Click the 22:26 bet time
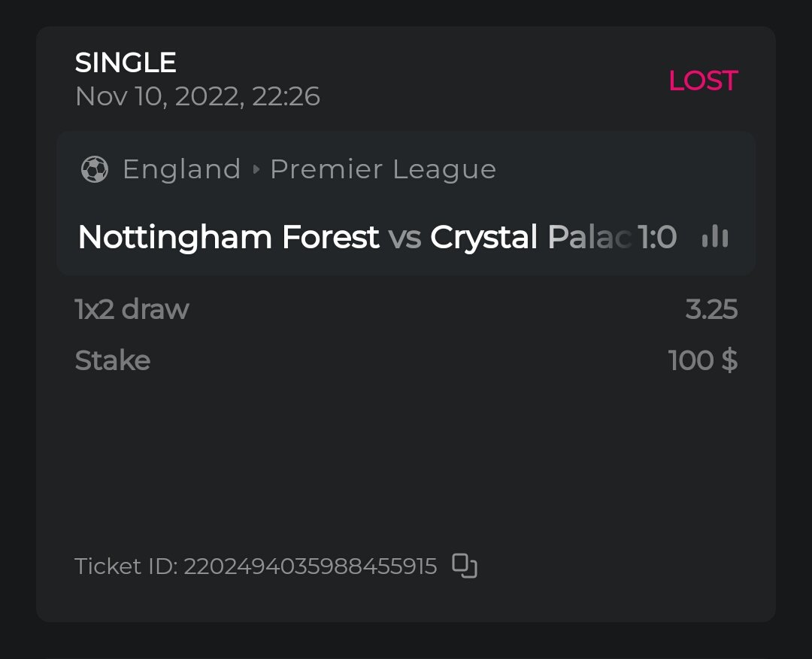812x659 pixels. click(286, 96)
